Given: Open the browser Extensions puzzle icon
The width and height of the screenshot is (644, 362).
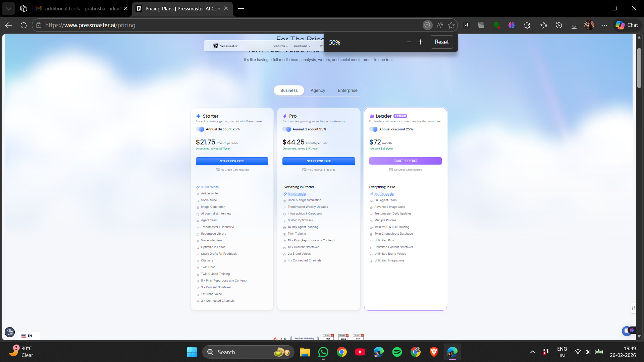Looking at the screenshot, I should [527, 25].
